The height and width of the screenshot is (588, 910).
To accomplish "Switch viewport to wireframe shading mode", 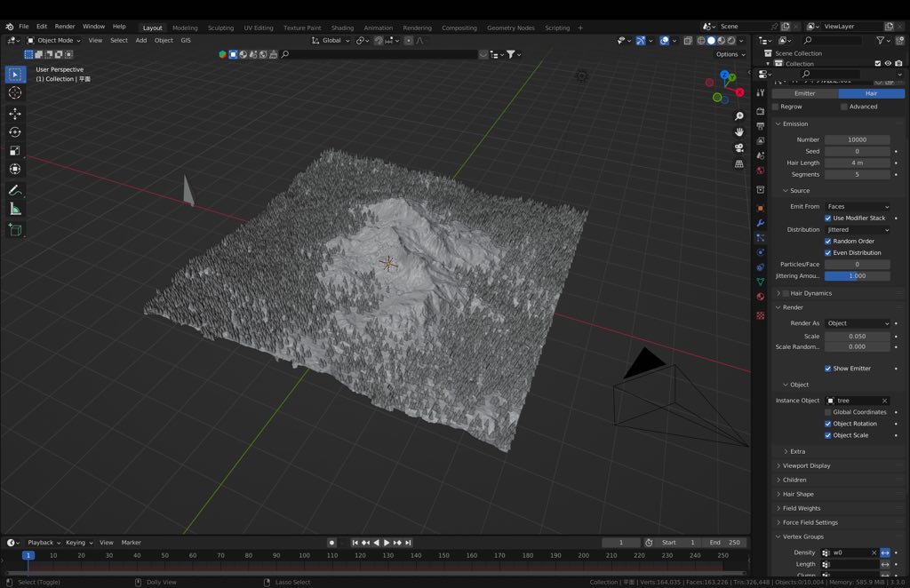I will click(701, 40).
